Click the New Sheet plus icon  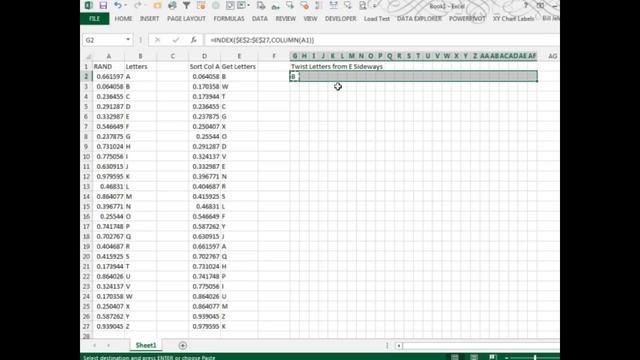[182, 346]
